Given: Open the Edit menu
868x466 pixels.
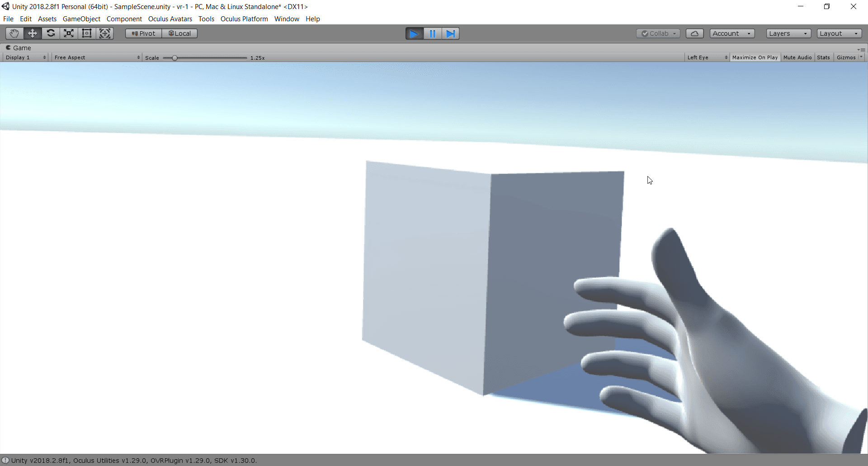Looking at the screenshot, I should coord(26,19).
